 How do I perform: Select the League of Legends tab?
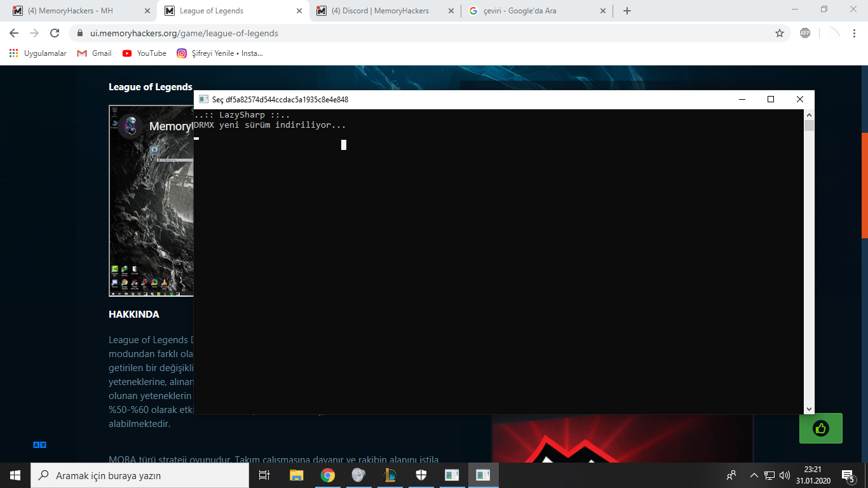click(x=232, y=11)
